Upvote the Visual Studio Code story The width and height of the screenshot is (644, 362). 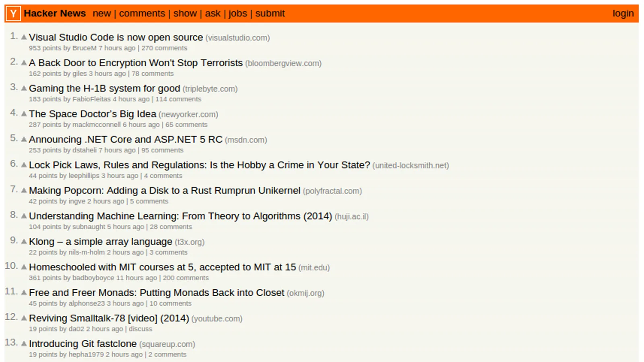click(x=24, y=37)
